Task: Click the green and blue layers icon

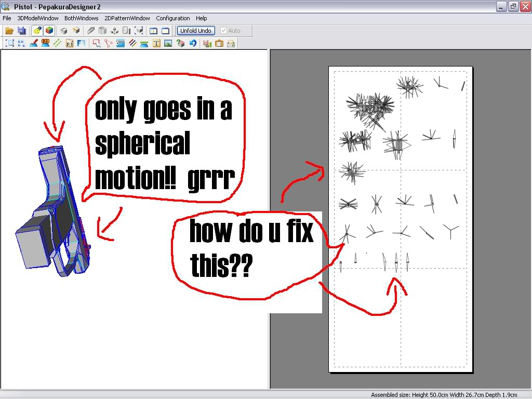Action: 144,44
